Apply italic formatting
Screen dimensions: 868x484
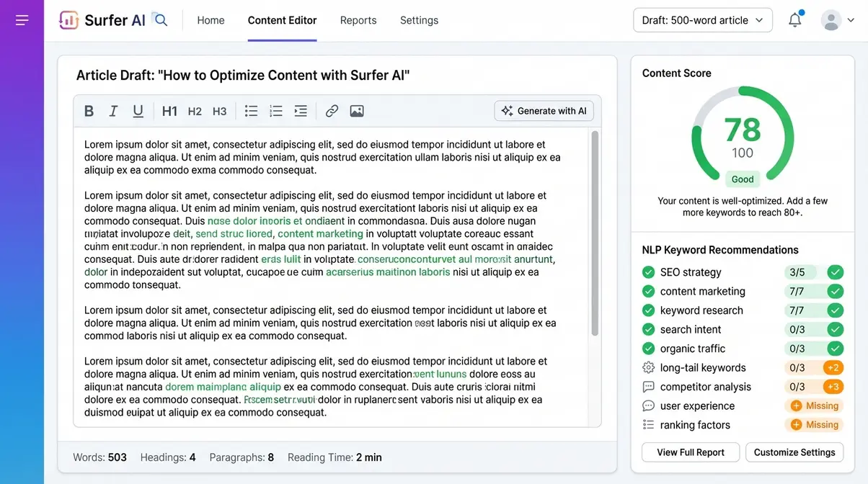pos(113,110)
